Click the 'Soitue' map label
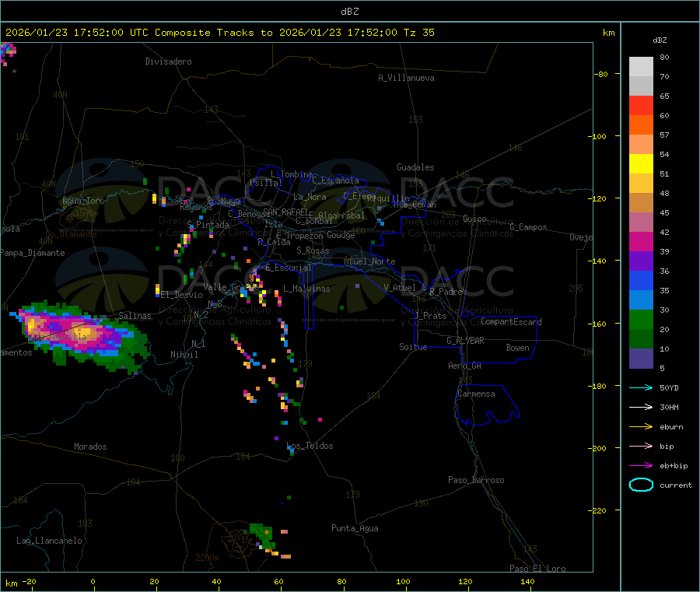Screen dimensions: 700x592 point(413,347)
